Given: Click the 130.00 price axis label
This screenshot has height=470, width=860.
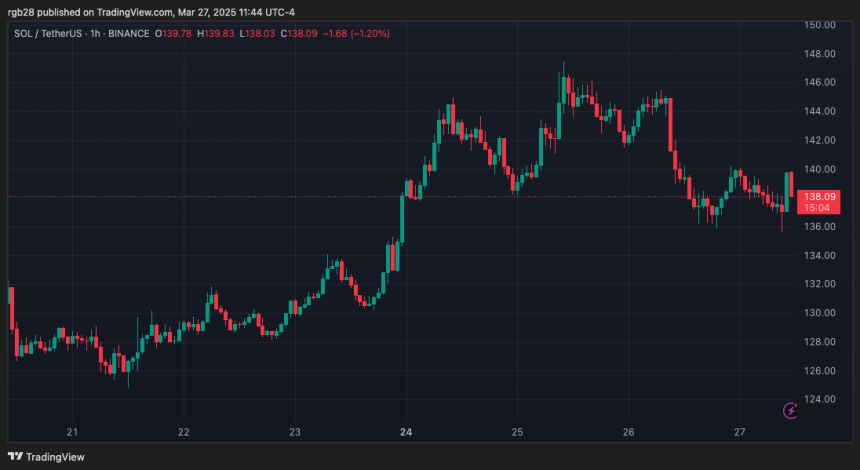Looking at the screenshot, I should pos(819,313).
